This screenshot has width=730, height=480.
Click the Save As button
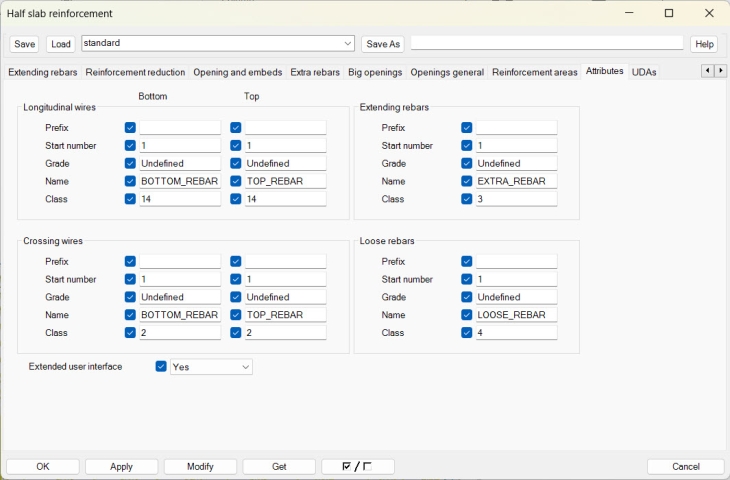pos(383,44)
